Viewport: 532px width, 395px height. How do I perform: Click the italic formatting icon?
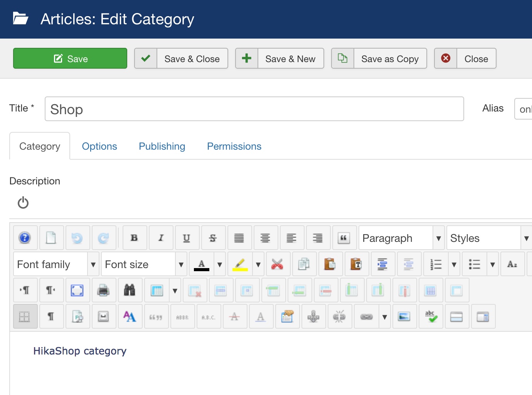161,238
